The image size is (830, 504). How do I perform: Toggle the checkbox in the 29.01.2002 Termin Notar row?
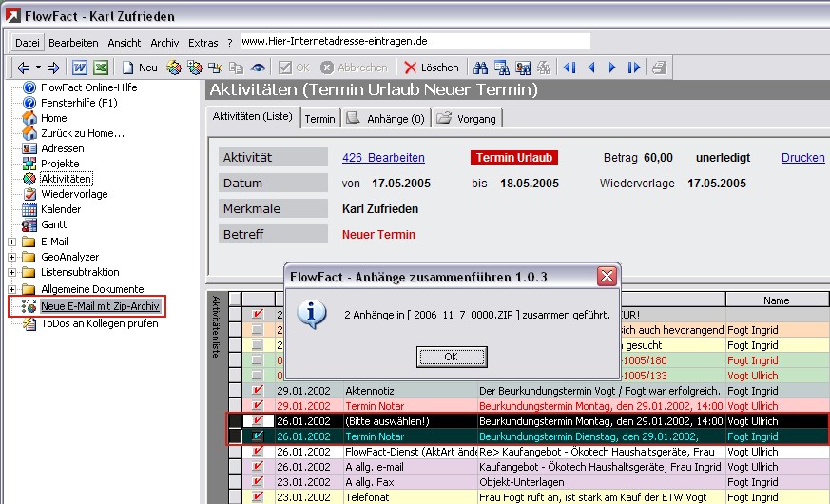pos(258,406)
